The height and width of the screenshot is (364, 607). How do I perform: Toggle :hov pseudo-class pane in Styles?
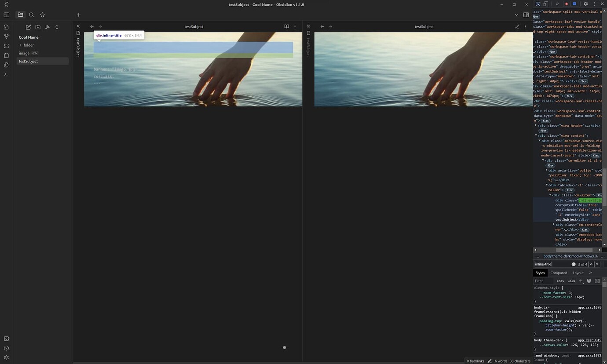pos(560,280)
